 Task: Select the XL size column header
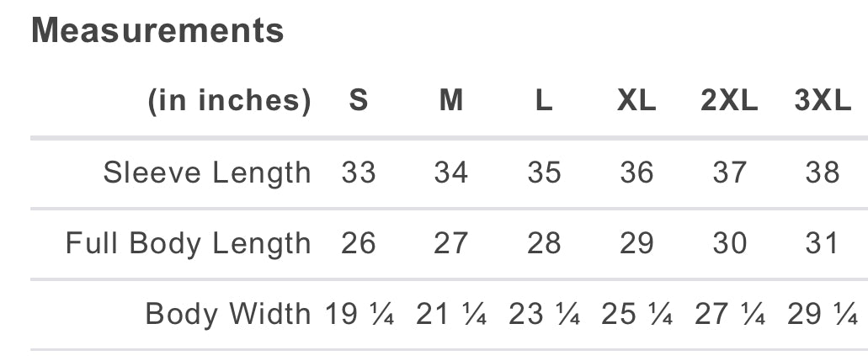[636, 101]
